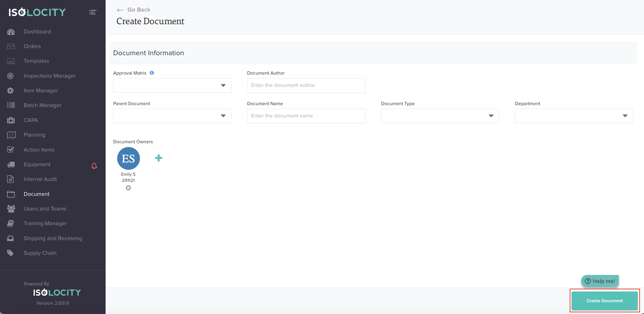Click the Supply Chain tag icon
This screenshot has height=314, width=644.
tap(10, 253)
